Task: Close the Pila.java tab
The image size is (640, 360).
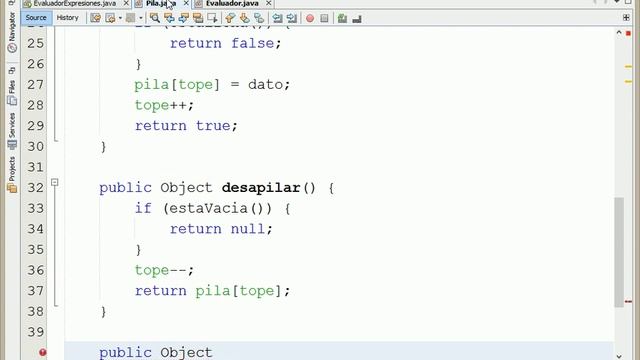Action: tap(186, 3)
